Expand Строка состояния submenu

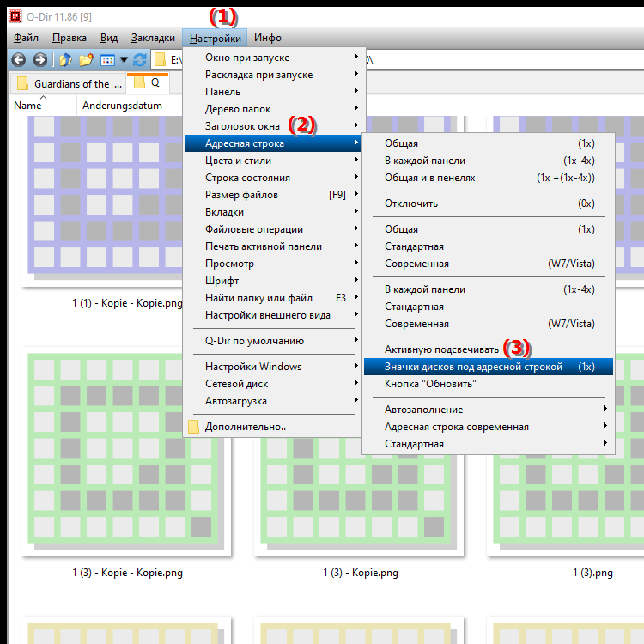tap(272, 178)
